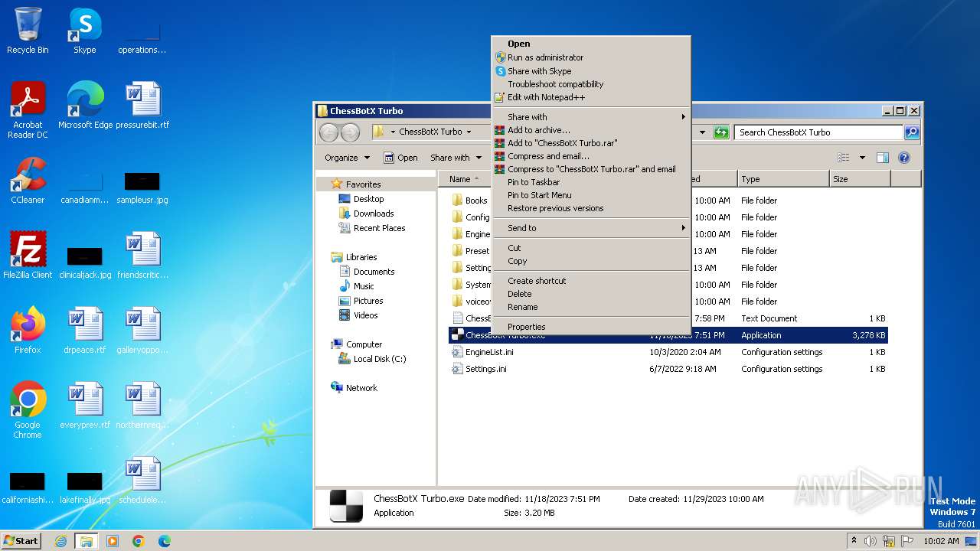Choose Rename in context menu
The height and width of the screenshot is (551, 980).
[591, 307]
